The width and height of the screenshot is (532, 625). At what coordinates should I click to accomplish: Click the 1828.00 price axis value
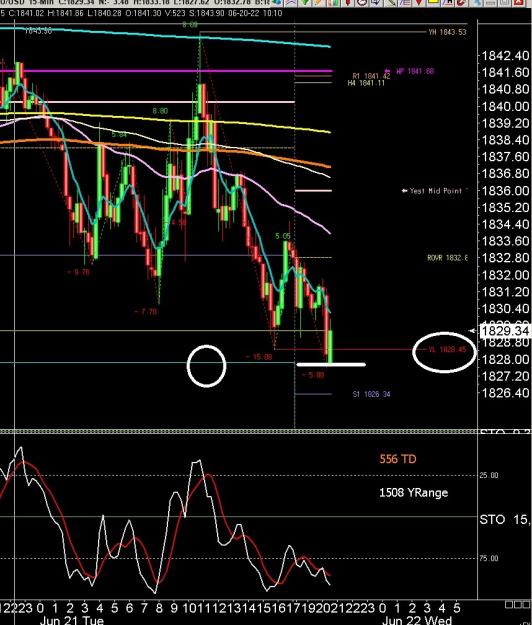coord(505,359)
